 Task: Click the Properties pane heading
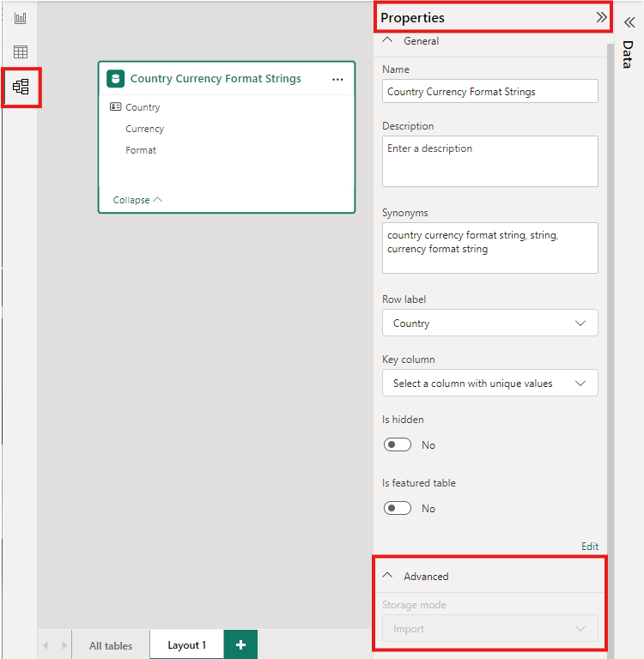pyautogui.click(x=412, y=18)
